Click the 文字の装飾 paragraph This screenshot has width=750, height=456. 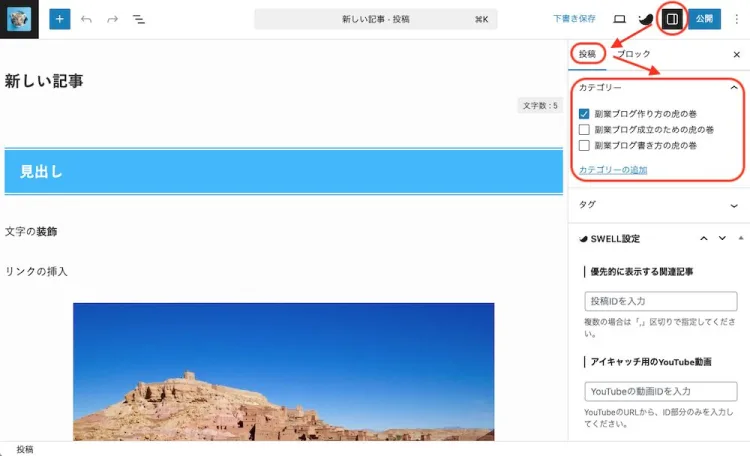tap(31, 232)
